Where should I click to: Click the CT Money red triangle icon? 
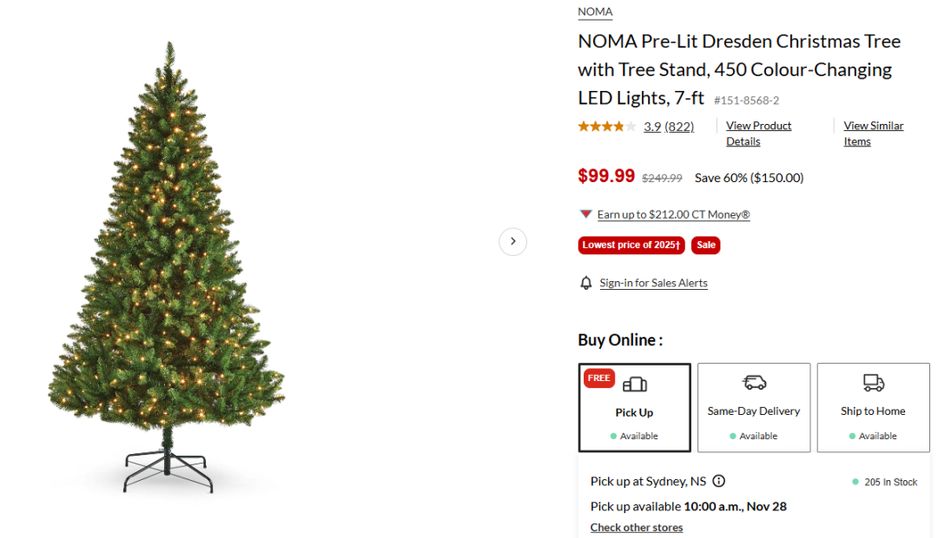coord(586,214)
